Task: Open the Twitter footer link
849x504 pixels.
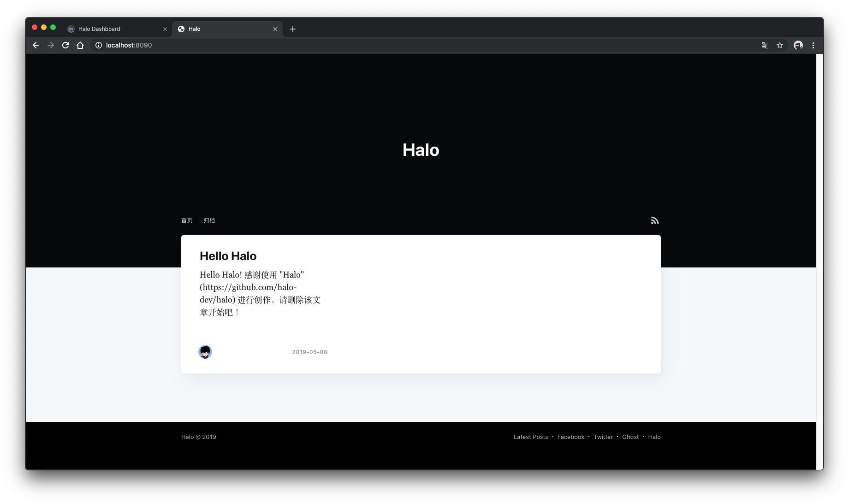Action: tap(603, 437)
